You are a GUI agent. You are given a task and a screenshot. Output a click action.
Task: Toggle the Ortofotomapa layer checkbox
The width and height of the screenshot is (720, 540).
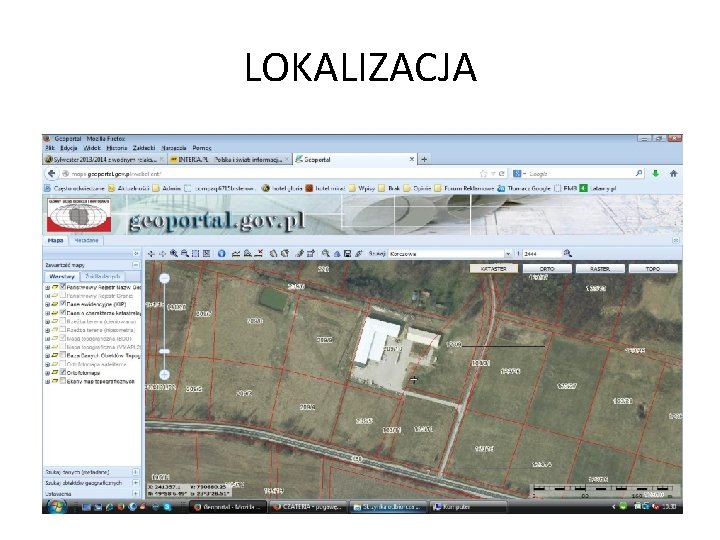pyautogui.click(x=63, y=372)
